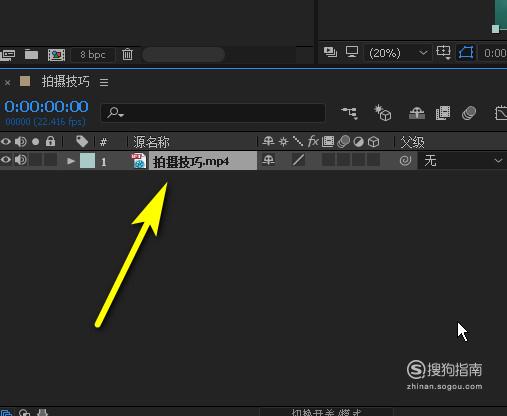Screen dimensions: 507x416
Task: Change label color swatch of layer 1
Action: (87, 161)
